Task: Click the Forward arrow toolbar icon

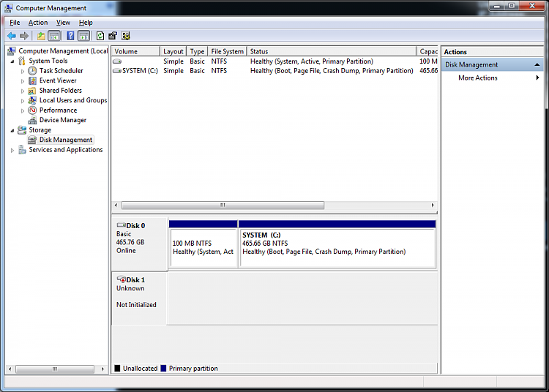Action: click(24, 36)
